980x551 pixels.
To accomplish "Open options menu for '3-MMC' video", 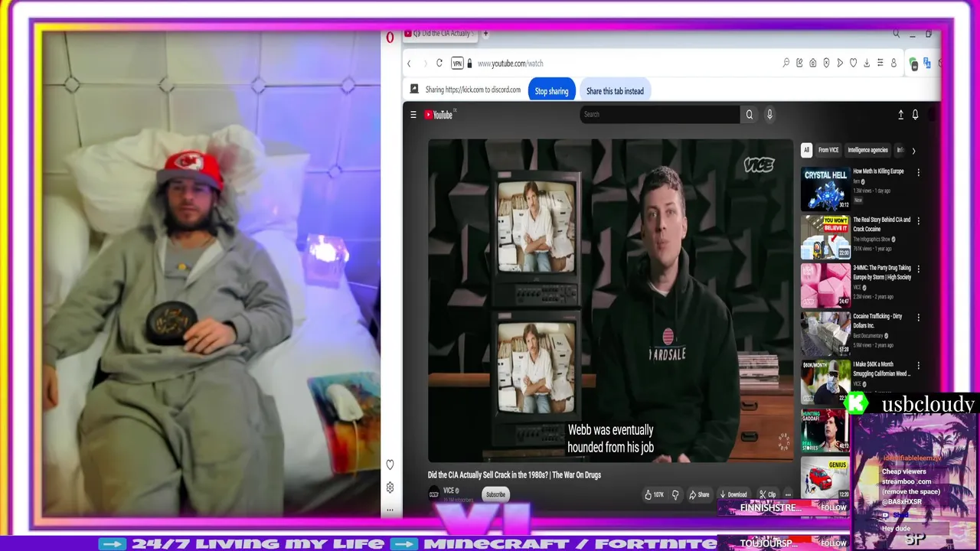I will [x=918, y=269].
